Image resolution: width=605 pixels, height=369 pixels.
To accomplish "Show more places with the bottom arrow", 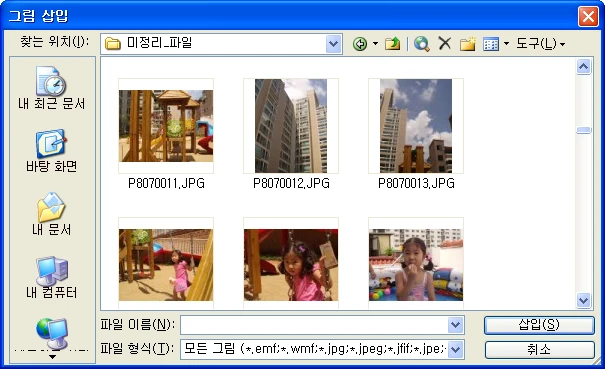I will click(x=52, y=357).
